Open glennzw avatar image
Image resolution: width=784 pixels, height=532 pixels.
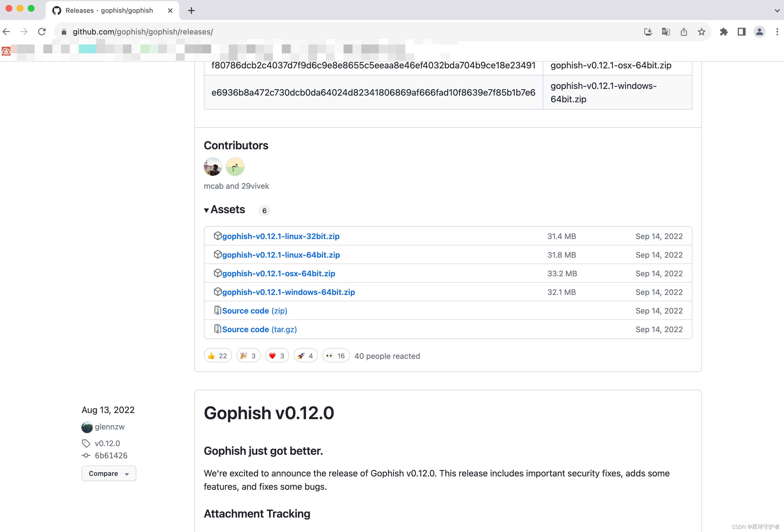click(87, 427)
